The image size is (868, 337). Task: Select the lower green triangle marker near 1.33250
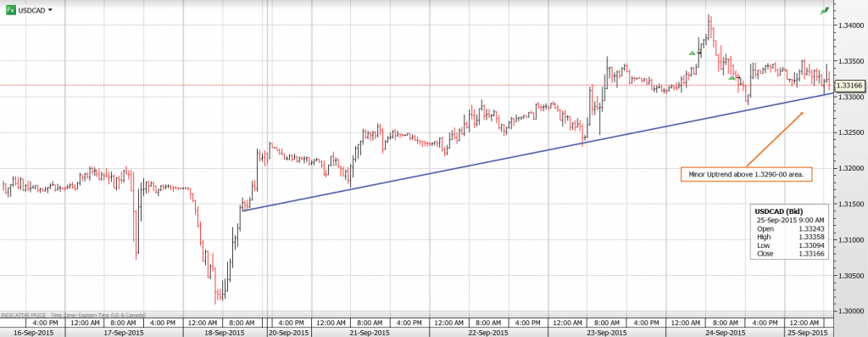pyautogui.click(x=732, y=78)
